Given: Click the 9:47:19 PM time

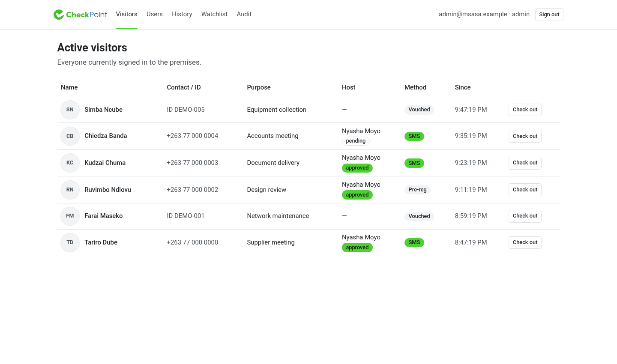Looking at the screenshot, I should 471,110.
